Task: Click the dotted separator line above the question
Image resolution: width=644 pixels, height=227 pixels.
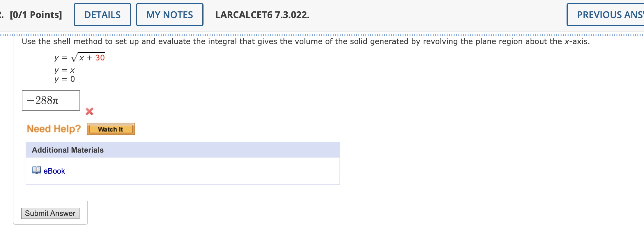Action: click(320, 33)
